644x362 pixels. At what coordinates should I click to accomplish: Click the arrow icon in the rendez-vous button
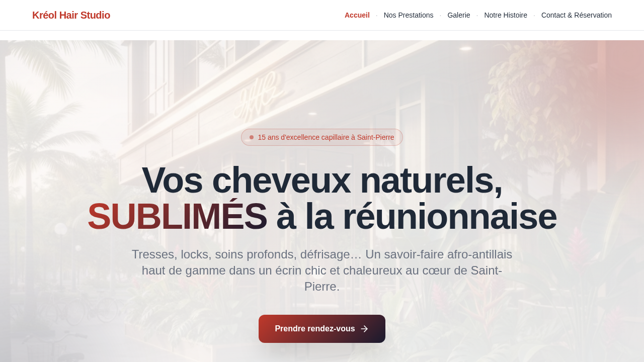(364, 329)
